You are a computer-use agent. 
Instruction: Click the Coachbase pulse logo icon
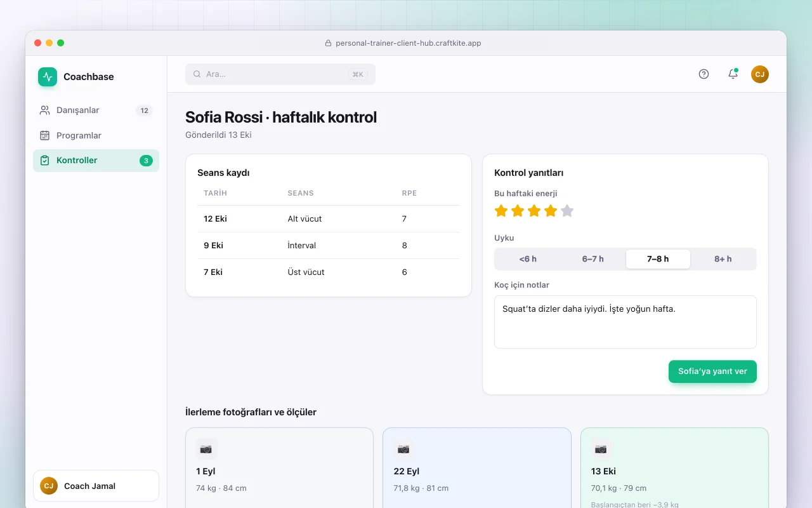pos(48,77)
